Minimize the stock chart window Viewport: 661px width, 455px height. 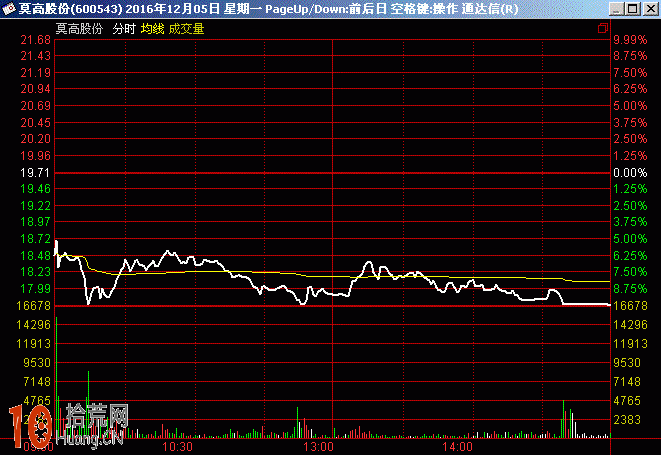(617, 9)
